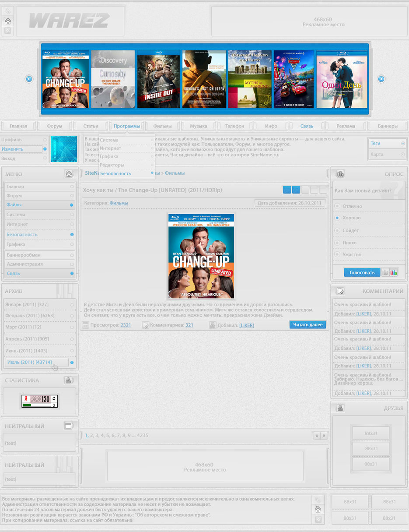Choose Графика in Программы dropdown
409x532 pixels.
(x=127, y=156)
